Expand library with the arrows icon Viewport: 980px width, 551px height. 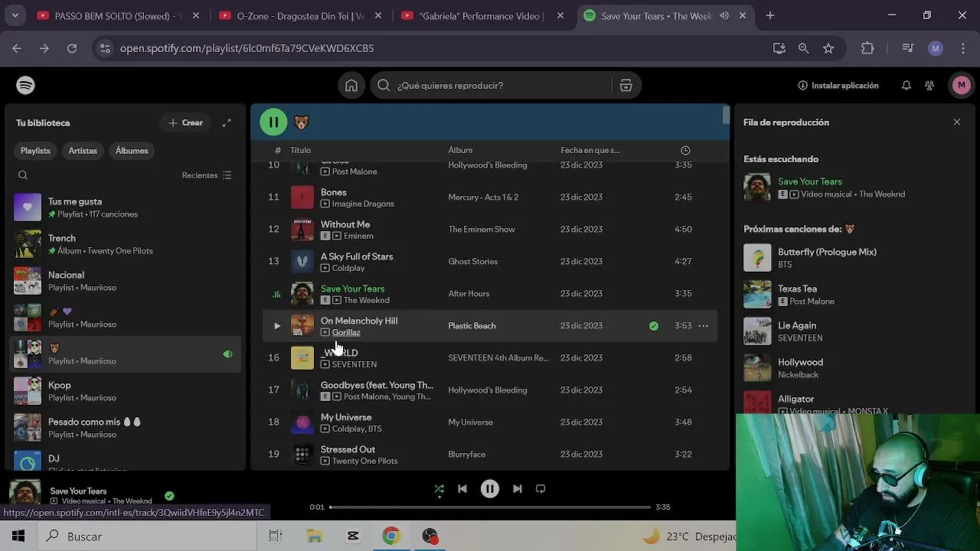point(227,122)
